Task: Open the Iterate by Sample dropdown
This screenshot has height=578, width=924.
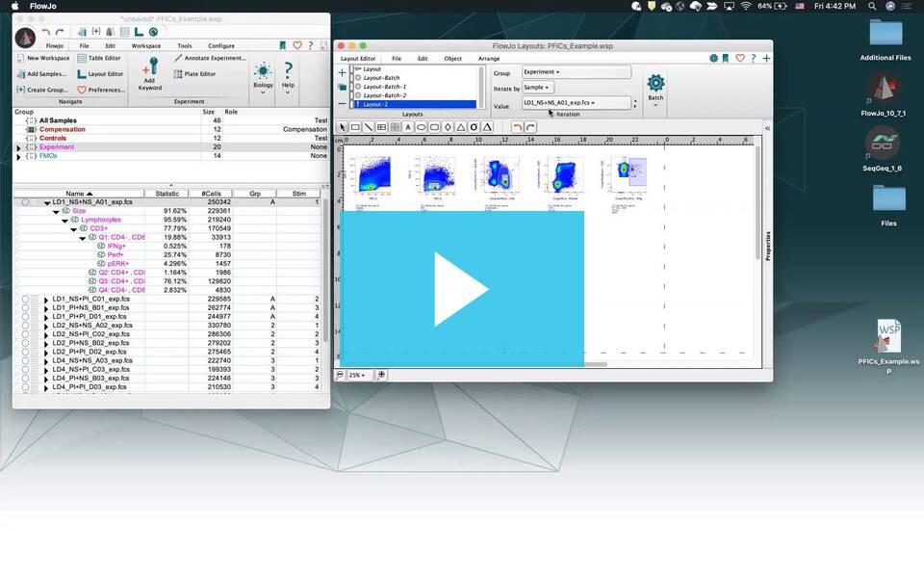Action: [x=537, y=88]
